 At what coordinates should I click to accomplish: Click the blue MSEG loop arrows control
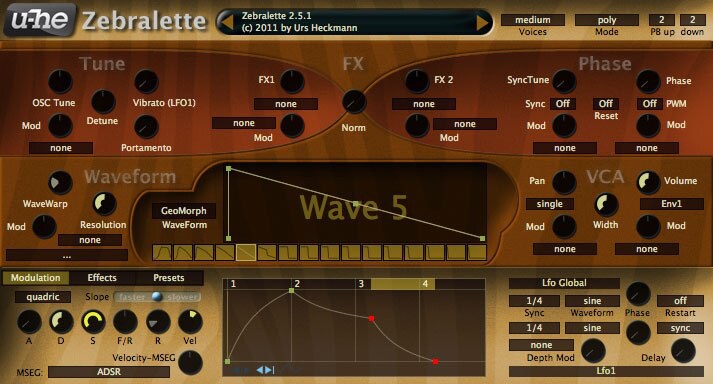click(266, 370)
